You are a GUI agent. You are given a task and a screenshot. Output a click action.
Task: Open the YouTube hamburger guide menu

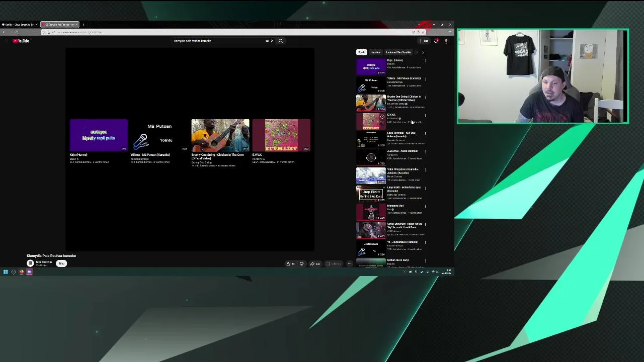[6, 41]
